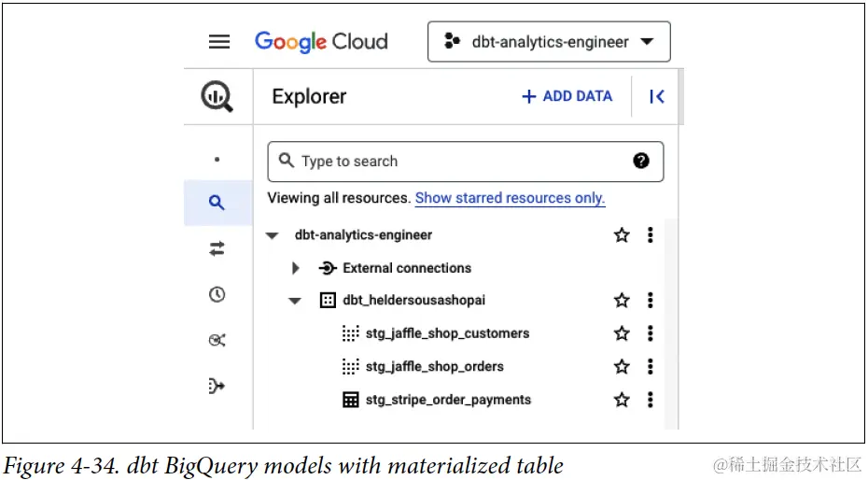The height and width of the screenshot is (480, 868).
Task: Click the BigQuery logo icon
Action: coord(217,97)
